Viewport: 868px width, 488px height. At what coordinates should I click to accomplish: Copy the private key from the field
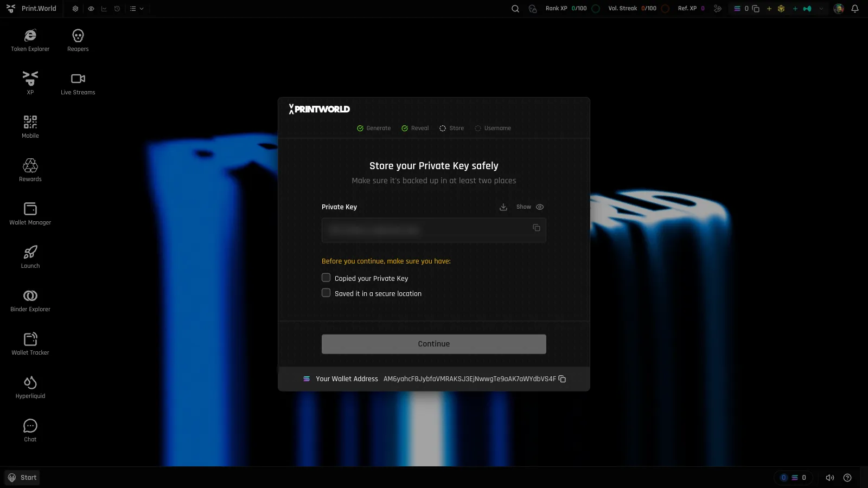(537, 228)
